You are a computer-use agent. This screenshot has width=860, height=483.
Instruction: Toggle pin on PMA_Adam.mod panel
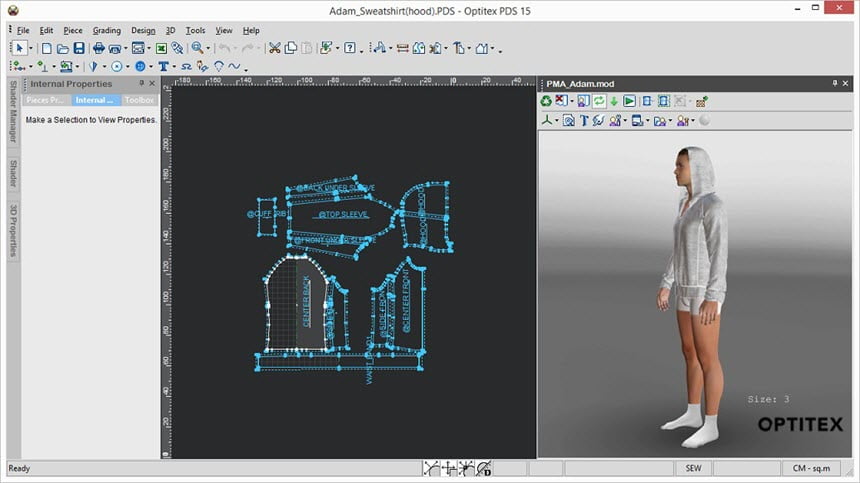pos(835,83)
